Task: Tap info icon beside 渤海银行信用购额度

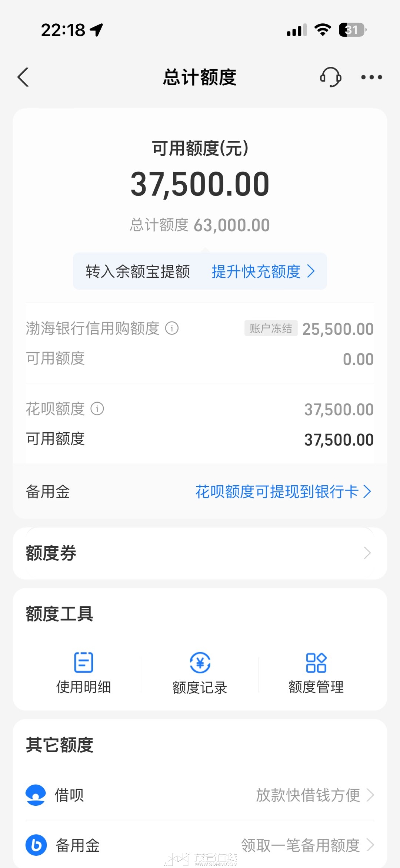Action: [x=172, y=328]
